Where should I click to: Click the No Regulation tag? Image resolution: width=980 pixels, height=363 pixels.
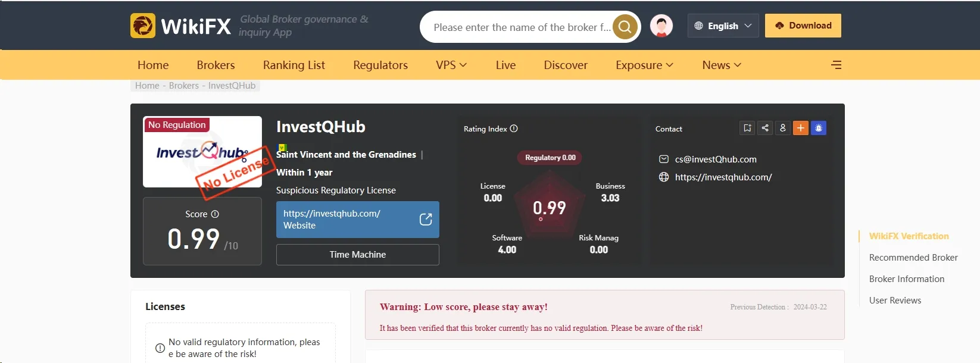click(x=177, y=125)
